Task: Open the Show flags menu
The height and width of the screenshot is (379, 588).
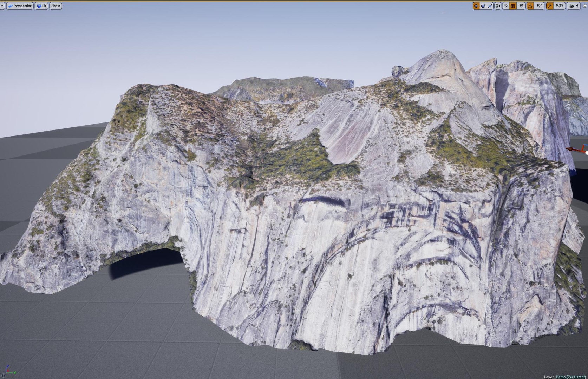Action: [x=55, y=6]
